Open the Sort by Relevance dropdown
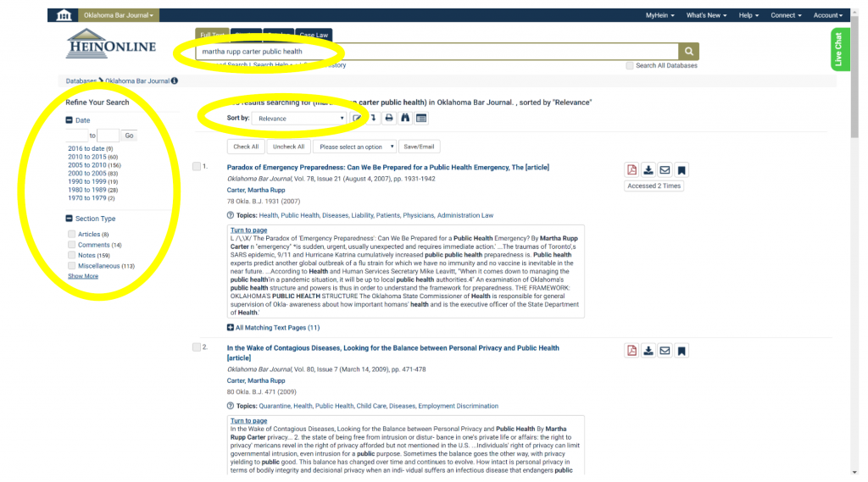The width and height of the screenshot is (868, 482). tap(299, 119)
